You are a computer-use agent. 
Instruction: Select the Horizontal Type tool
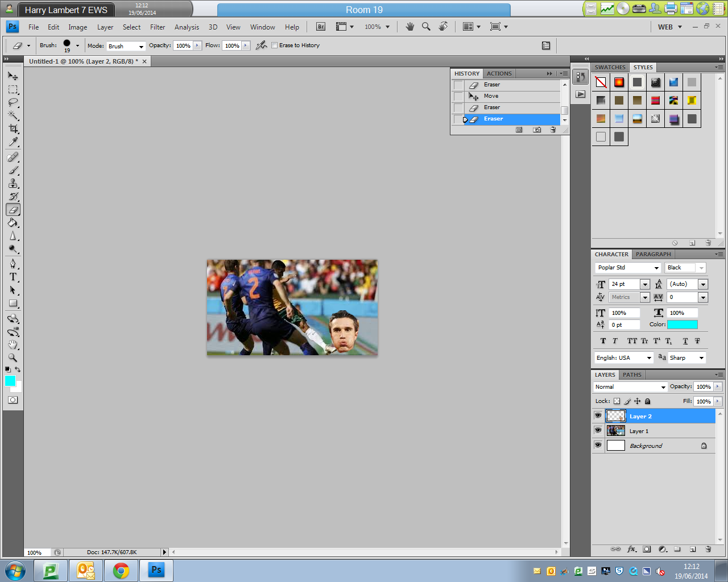13,277
